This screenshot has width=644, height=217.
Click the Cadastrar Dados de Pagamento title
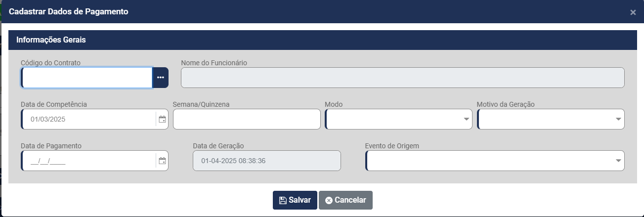coord(69,12)
